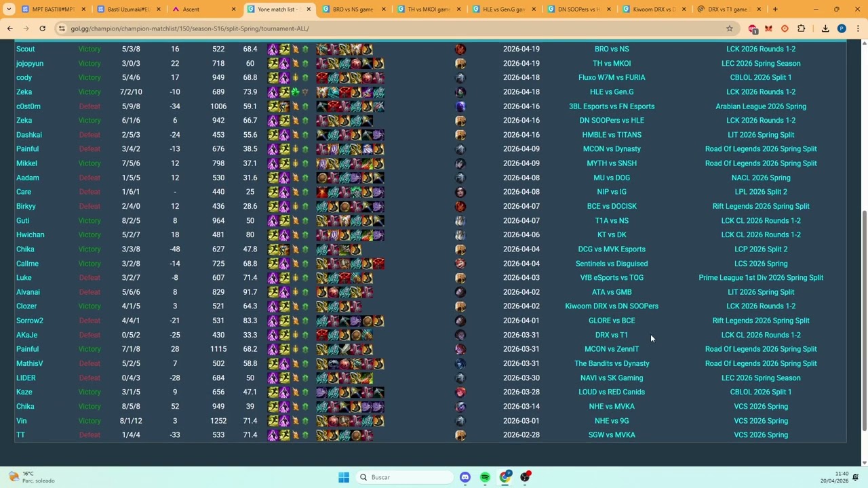This screenshot has height=488, width=868.
Task: Open the LEC 2026 Spring Season link in jojopyun's row
Action: 761,63
